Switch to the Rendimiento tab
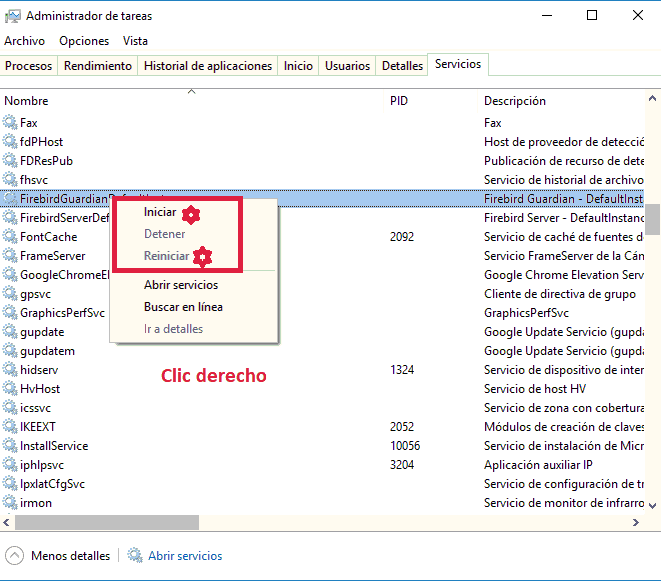The image size is (661, 581). point(98,66)
